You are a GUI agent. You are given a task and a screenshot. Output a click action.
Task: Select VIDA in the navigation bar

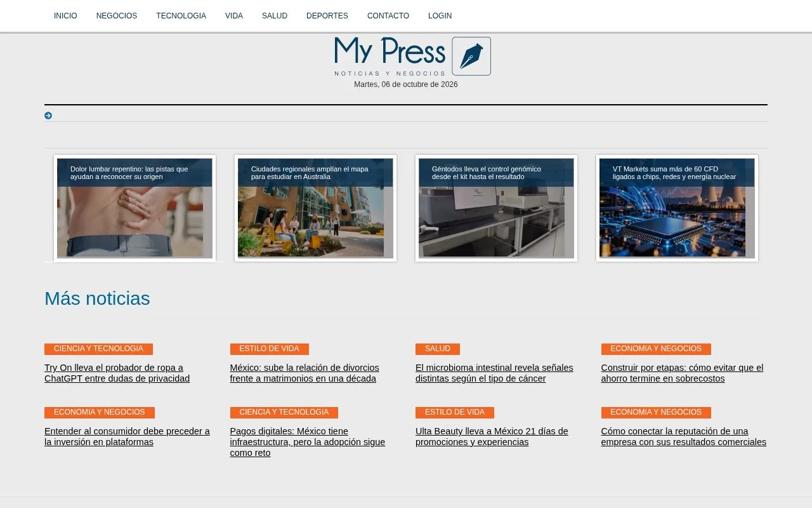[x=234, y=16]
